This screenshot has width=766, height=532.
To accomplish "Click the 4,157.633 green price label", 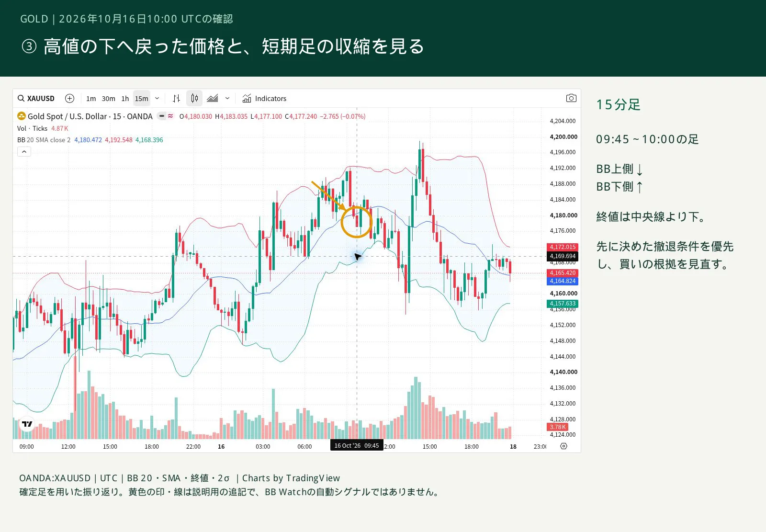I will [563, 304].
